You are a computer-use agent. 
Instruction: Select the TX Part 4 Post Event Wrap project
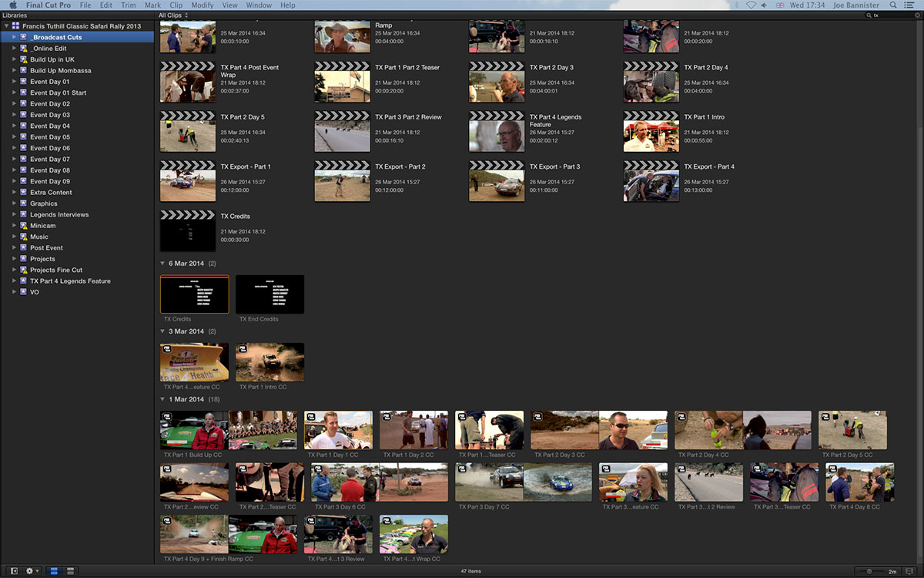coord(188,82)
